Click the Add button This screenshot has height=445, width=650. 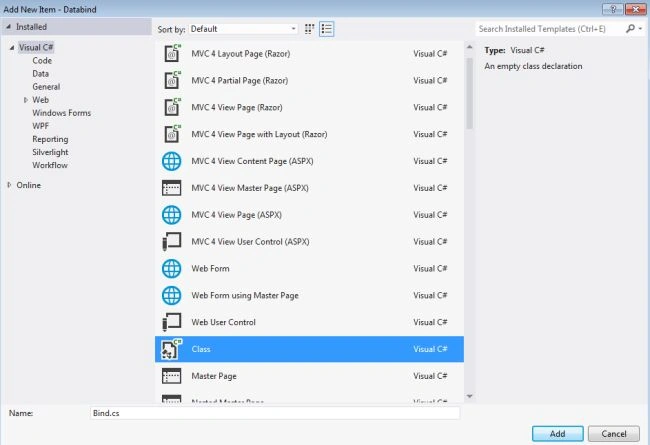coord(558,433)
